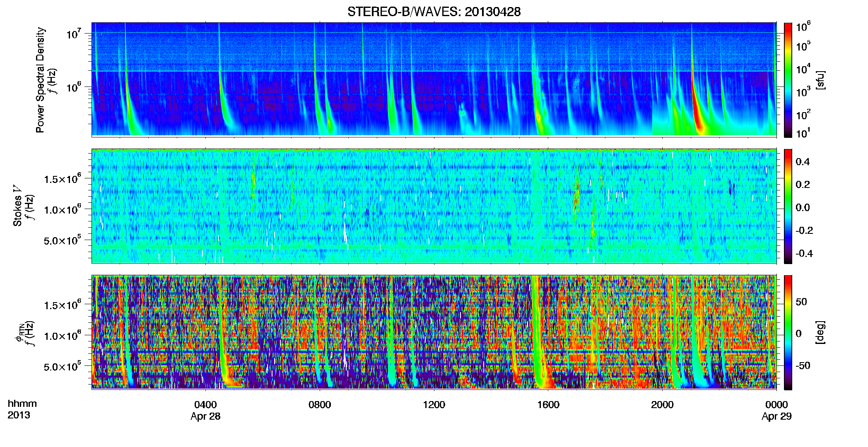Click the 0800 time axis label

tap(320, 404)
